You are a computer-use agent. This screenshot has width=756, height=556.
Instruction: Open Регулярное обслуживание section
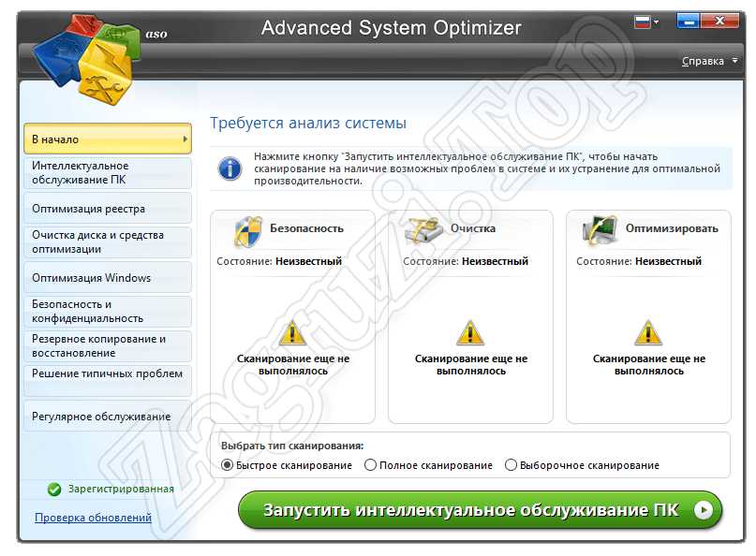tap(108, 416)
